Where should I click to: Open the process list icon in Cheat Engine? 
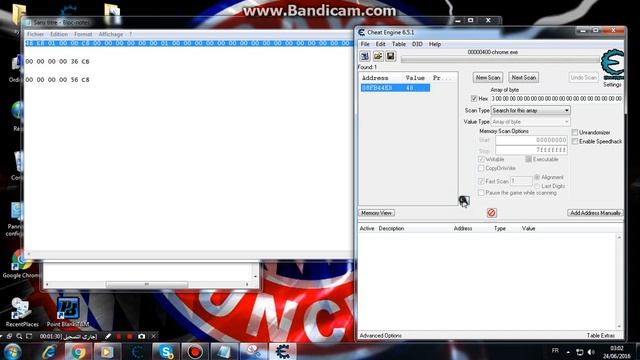tap(365, 56)
